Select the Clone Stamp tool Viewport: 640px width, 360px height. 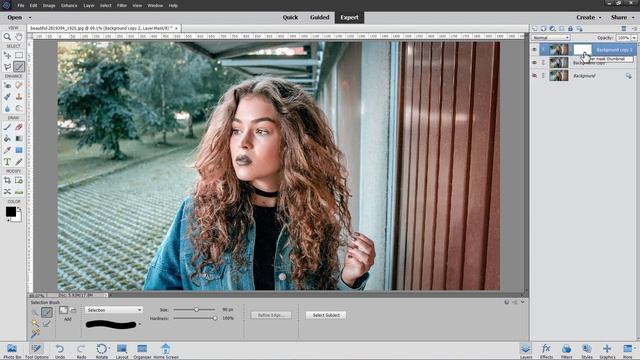point(19,97)
